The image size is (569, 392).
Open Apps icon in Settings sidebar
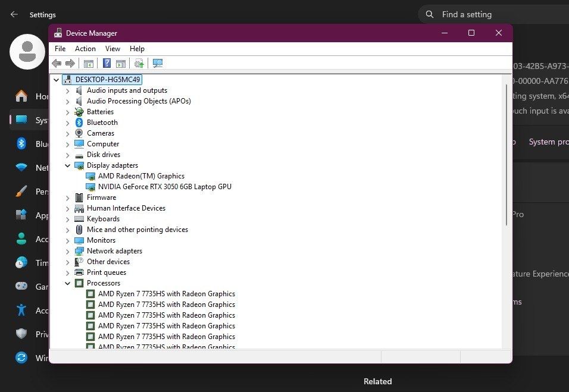click(21, 215)
